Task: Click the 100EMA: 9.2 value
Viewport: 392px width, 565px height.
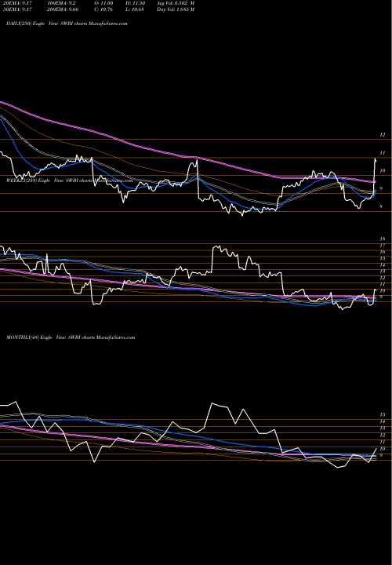Action: pos(61,3)
